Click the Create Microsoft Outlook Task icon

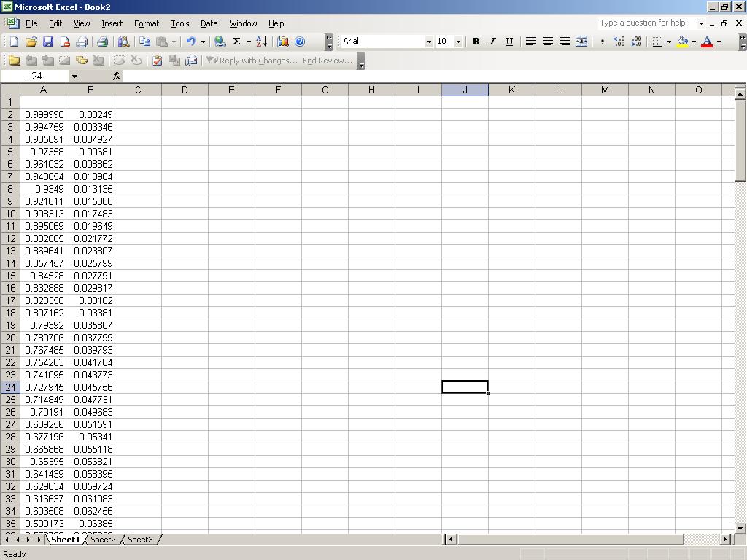[x=158, y=61]
